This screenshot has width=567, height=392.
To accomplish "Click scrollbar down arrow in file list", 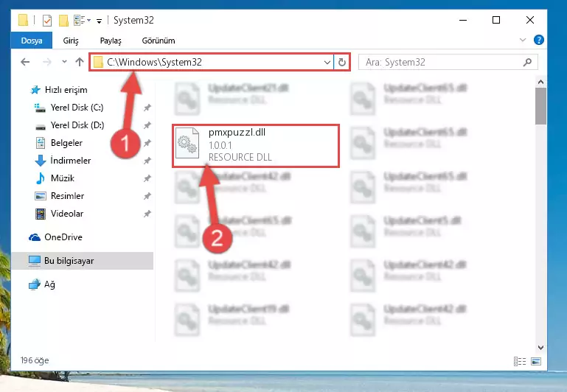I will pyautogui.click(x=540, y=348).
